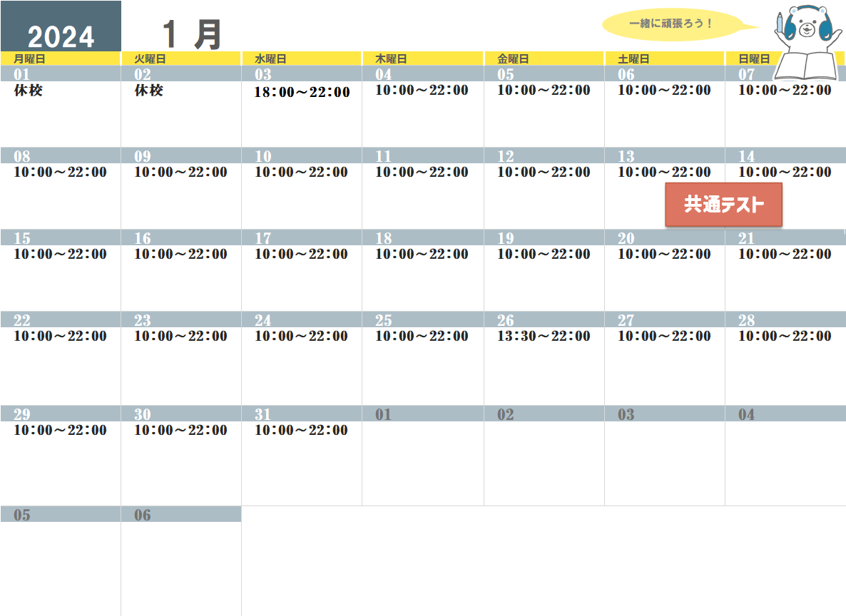Click the 一緒に頑張ろう speech bubble
Screen dimensions: 846x616
671,24
